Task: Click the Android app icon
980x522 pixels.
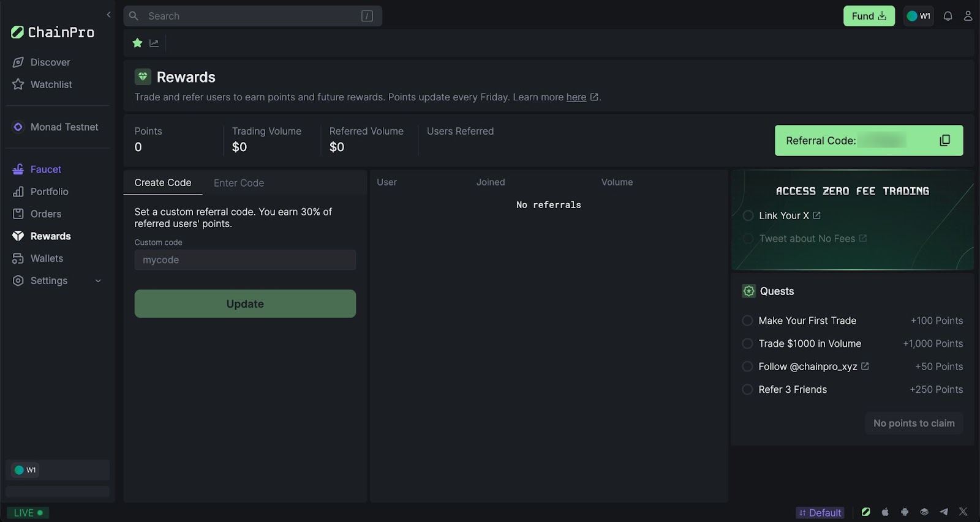Action: [x=905, y=512]
